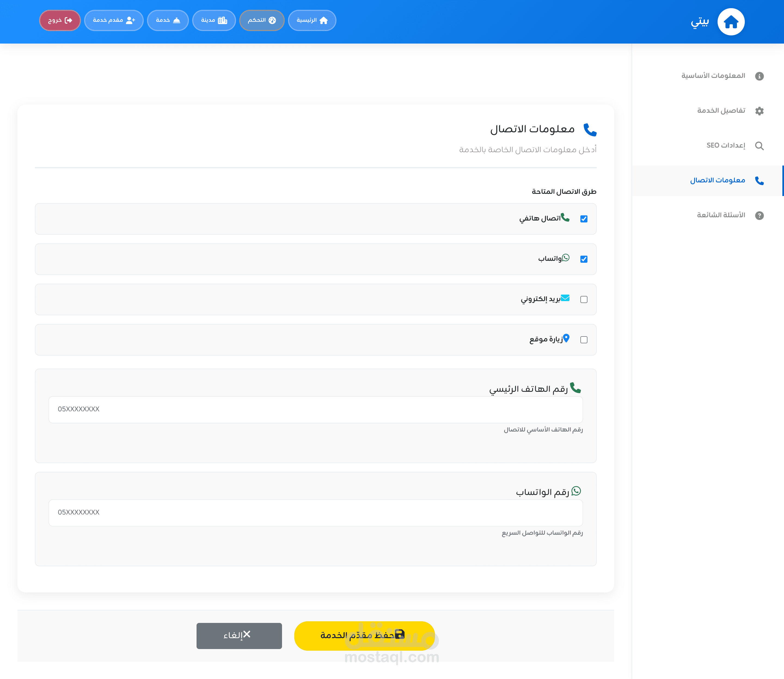
Task: Click the question mark icon for الأسئلة الشائعة
Action: pyautogui.click(x=759, y=216)
